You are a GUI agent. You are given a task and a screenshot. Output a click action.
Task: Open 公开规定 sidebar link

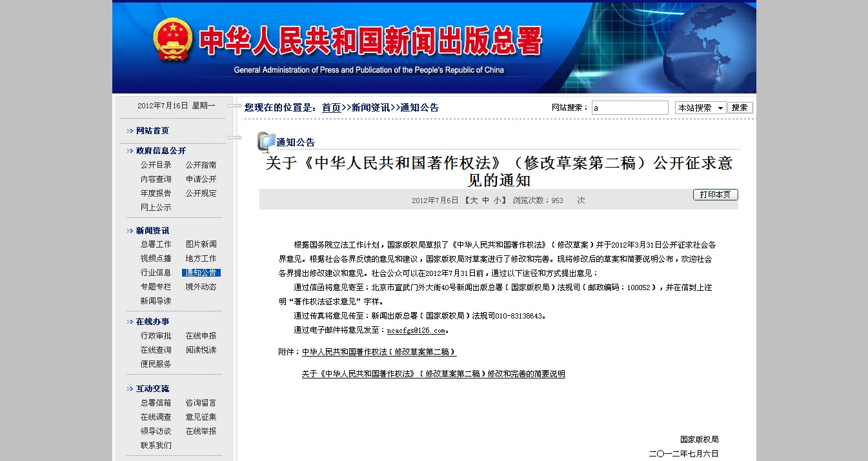coord(201,193)
